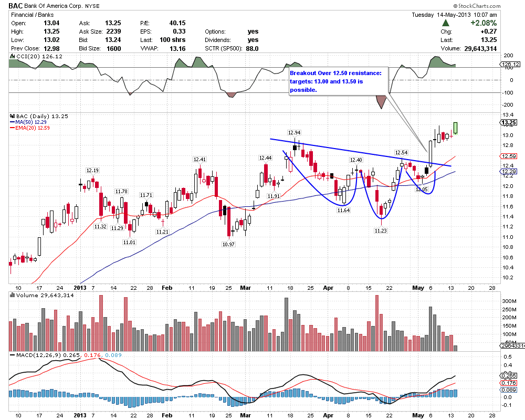Click the candlestick icon beside BAC (Daily)

(13, 116)
